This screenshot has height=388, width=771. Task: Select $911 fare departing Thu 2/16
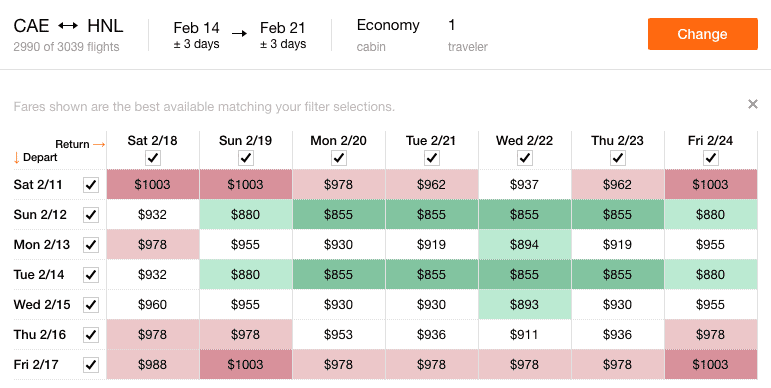525,334
